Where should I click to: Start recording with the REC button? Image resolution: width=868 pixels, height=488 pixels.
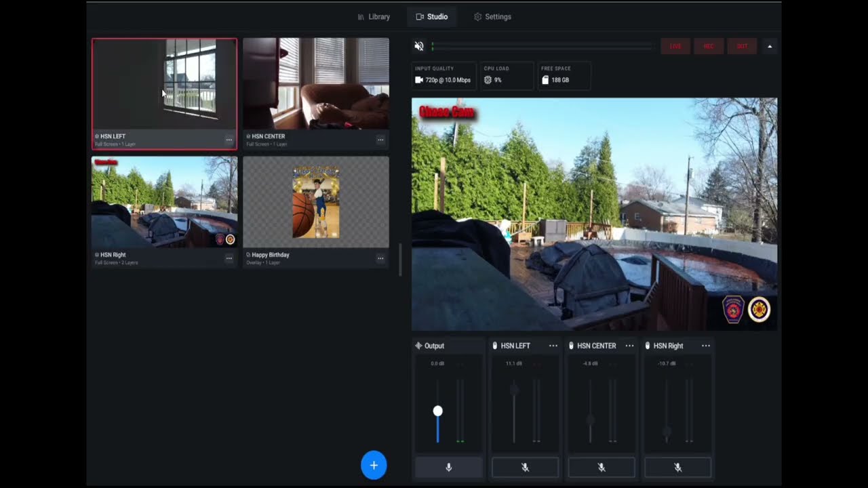tap(709, 46)
